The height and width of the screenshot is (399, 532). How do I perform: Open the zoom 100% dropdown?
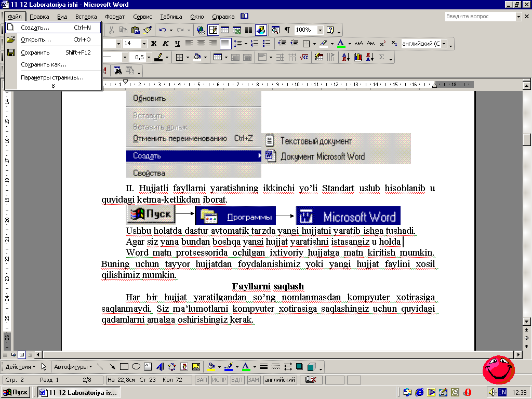[320, 30]
